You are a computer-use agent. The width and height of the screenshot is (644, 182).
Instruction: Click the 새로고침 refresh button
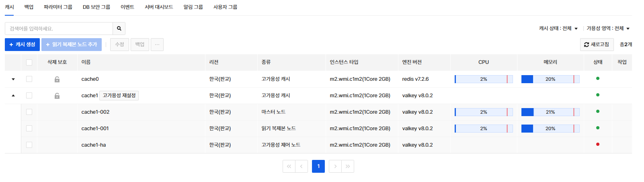click(x=597, y=45)
